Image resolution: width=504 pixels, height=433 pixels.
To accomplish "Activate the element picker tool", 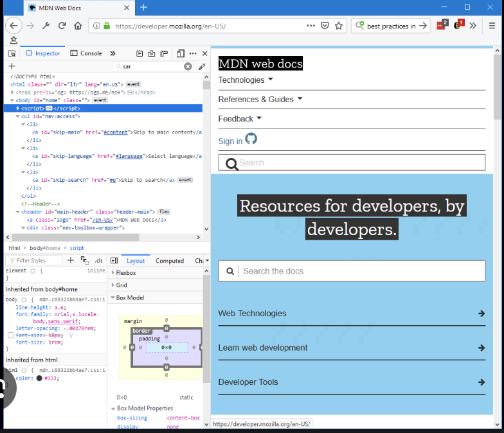I will (12, 54).
